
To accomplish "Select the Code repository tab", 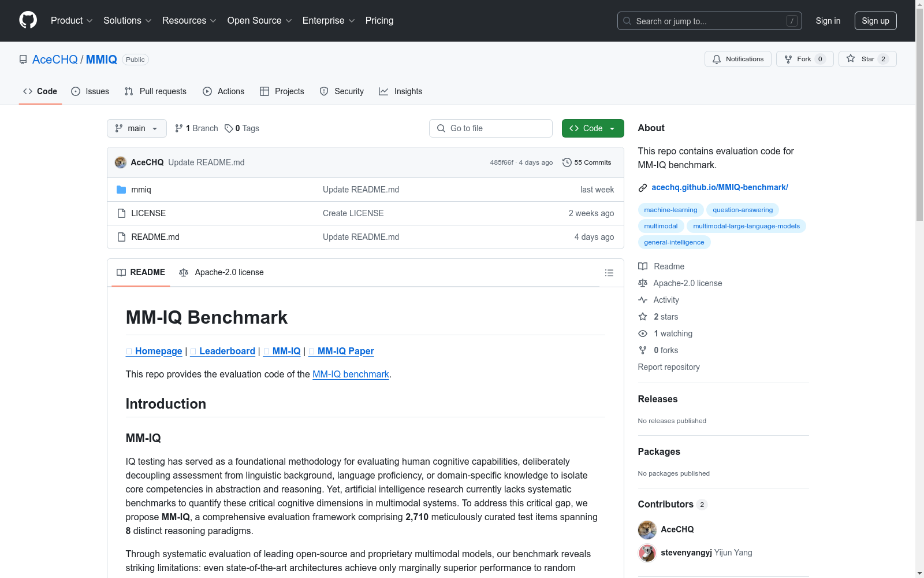I will tap(40, 91).
